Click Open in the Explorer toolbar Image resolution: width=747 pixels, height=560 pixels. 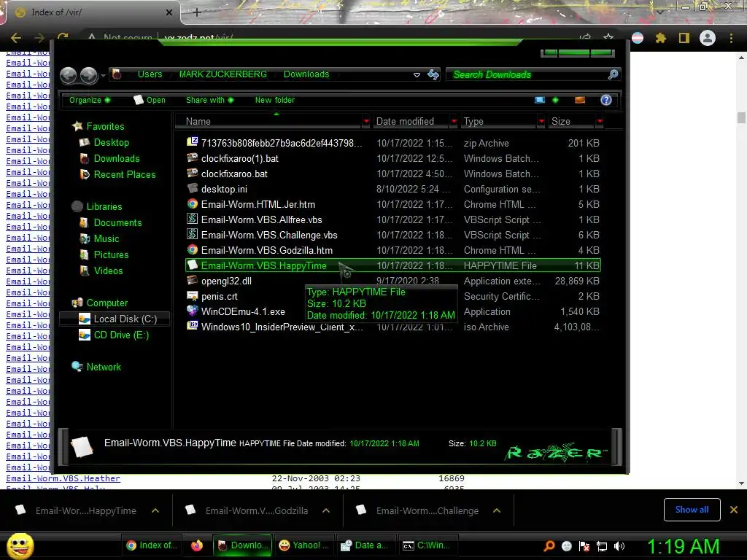pos(150,100)
